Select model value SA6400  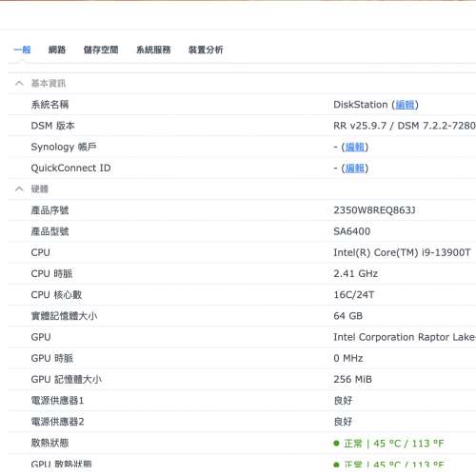tap(352, 231)
